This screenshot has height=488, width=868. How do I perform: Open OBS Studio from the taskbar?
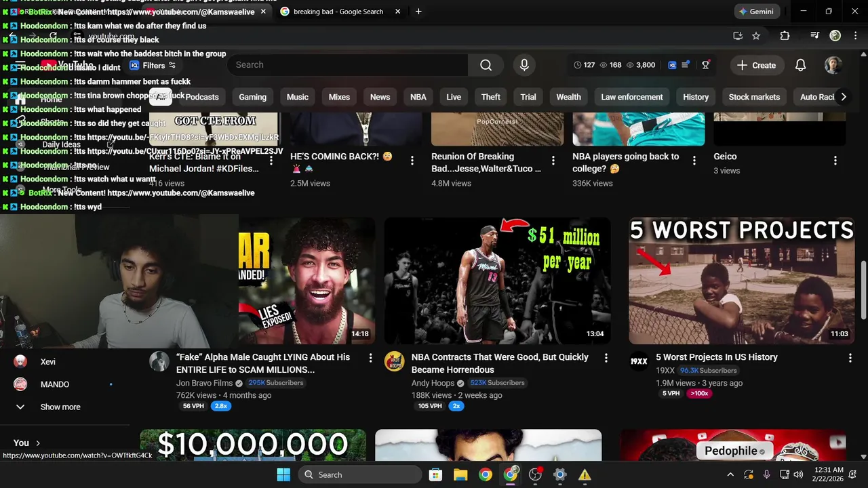(535, 474)
